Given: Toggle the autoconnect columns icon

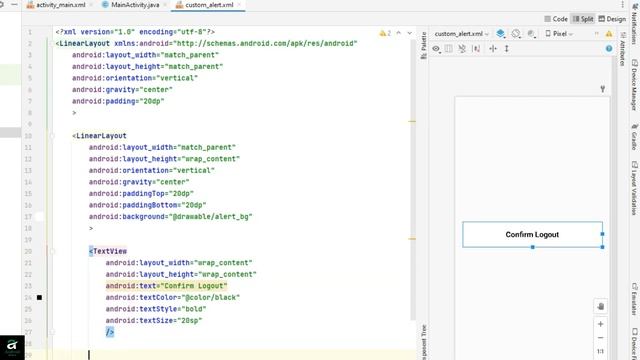Looking at the screenshot, I should pos(449,49).
